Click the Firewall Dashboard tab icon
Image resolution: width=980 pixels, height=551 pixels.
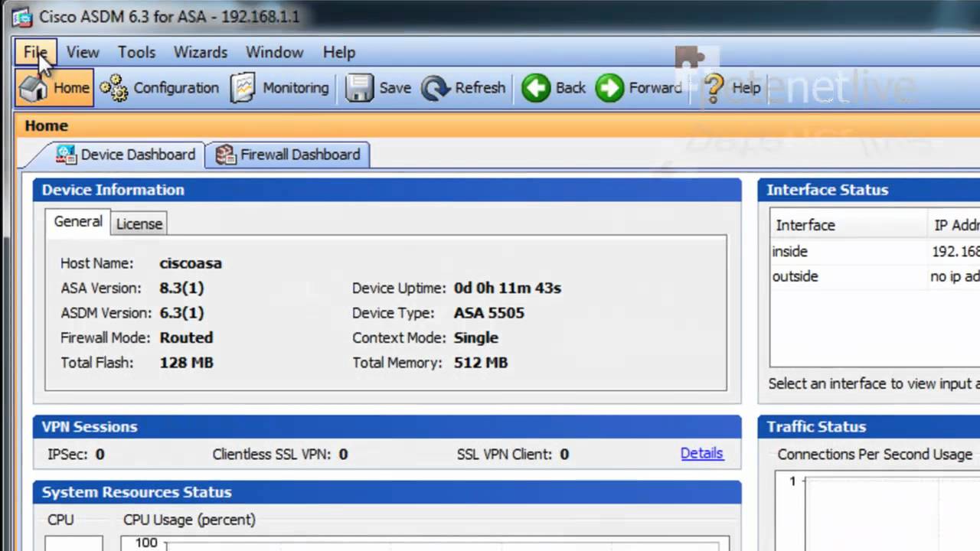point(226,155)
